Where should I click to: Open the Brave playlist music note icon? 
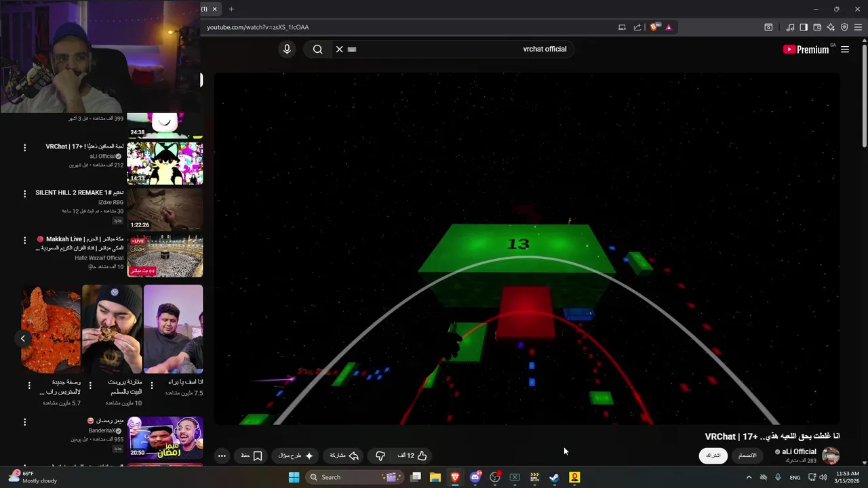tap(790, 27)
